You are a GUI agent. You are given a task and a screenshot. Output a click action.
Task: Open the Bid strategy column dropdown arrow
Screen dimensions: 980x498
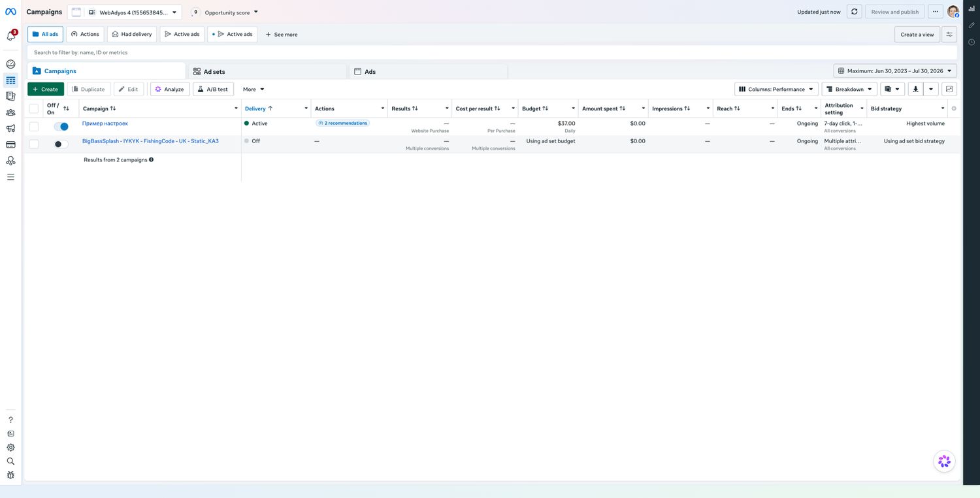943,108
